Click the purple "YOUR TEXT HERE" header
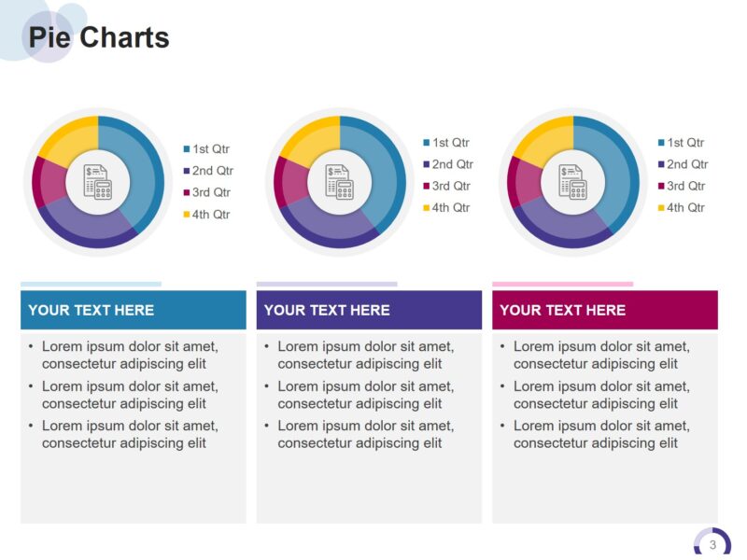Screen dimensions: 747x560 [x=369, y=310]
